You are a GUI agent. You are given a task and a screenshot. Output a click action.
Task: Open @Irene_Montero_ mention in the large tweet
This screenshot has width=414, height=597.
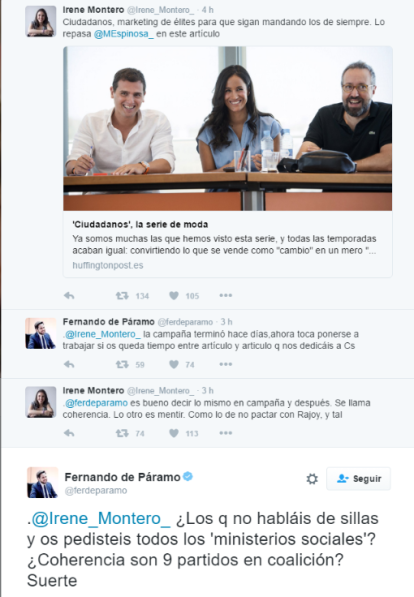click(x=101, y=519)
